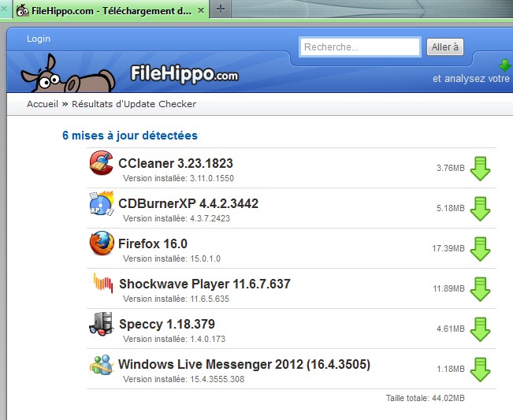Download Firefox 16.0 with green arrow
Image resolution: width=513 pixels, height=420 pixels.
(480, 249)
